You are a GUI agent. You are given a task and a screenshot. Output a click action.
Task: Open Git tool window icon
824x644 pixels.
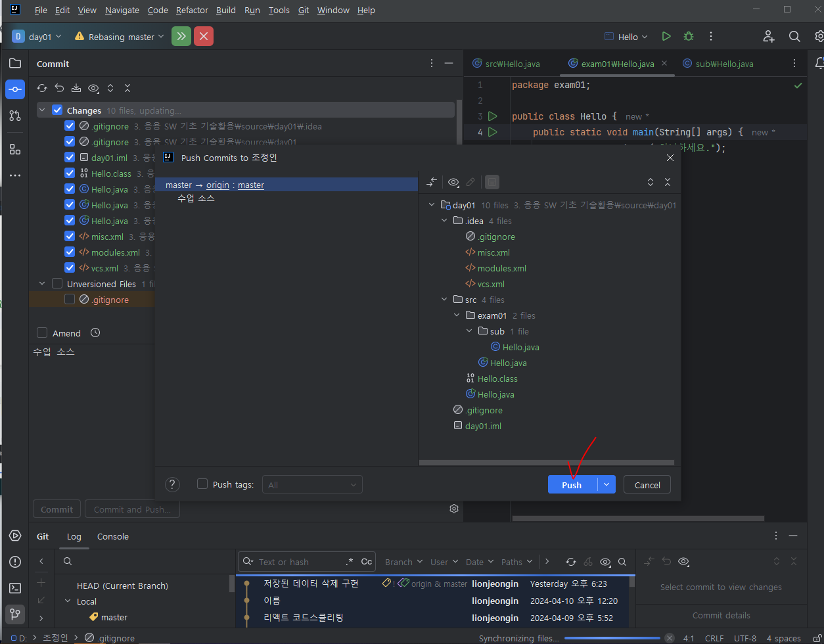(x=15, y=614)
